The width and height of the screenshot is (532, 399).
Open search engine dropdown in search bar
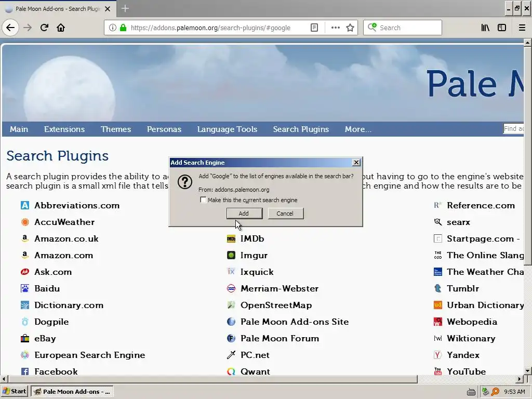372,28
